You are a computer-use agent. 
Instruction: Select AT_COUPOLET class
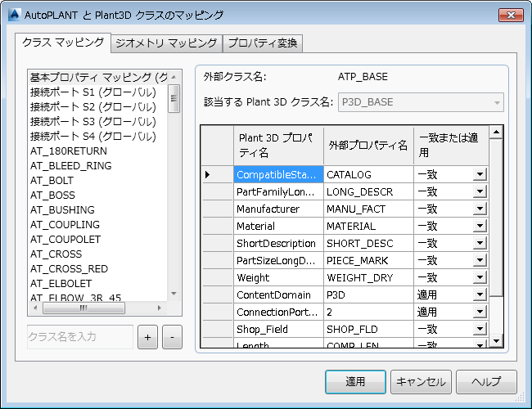coord(98,239)
